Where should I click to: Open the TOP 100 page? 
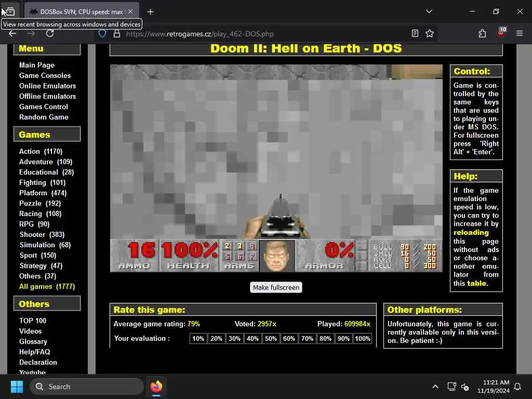click(x=33, y=321)
